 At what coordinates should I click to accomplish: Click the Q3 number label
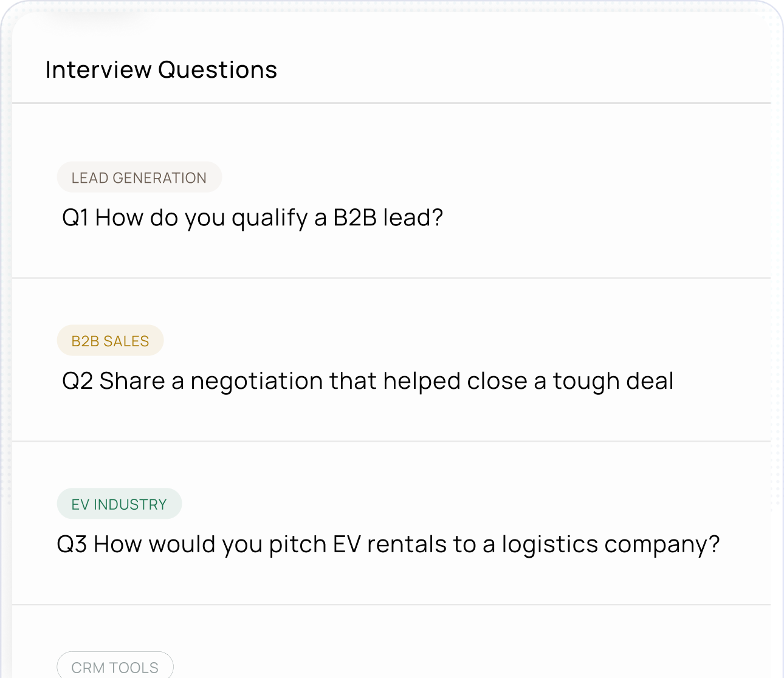72,544
